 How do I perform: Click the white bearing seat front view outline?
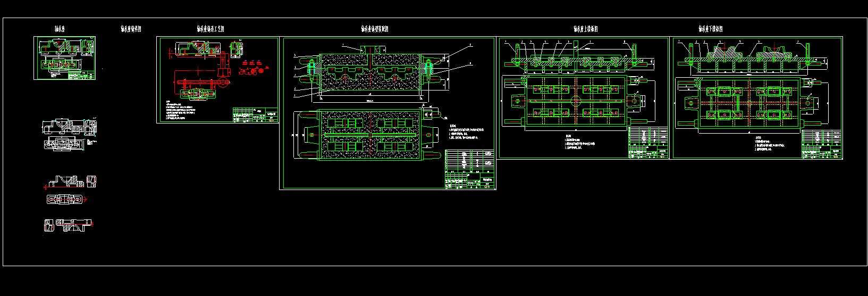point(70,127)
